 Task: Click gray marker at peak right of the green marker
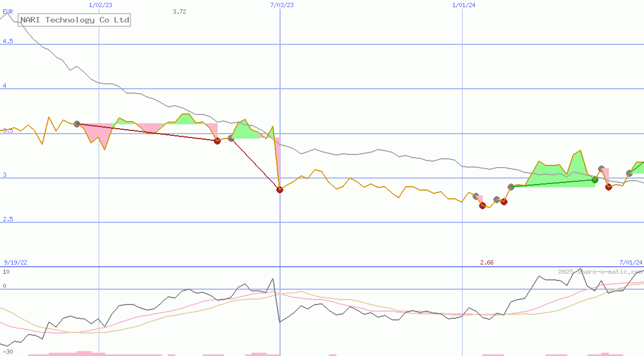[x=601, y=168]
